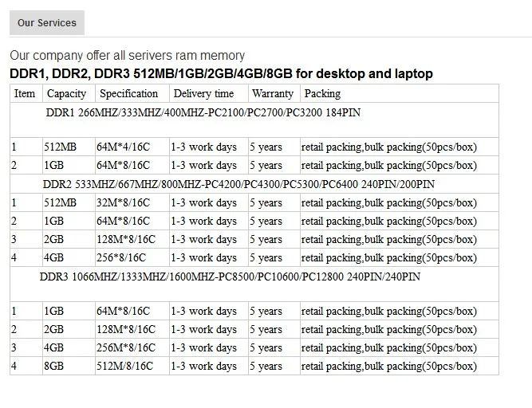This screenshot has width=532, height=408.
Task: Select the warranty cell in the 8GB row
Action: click(266, 366)
